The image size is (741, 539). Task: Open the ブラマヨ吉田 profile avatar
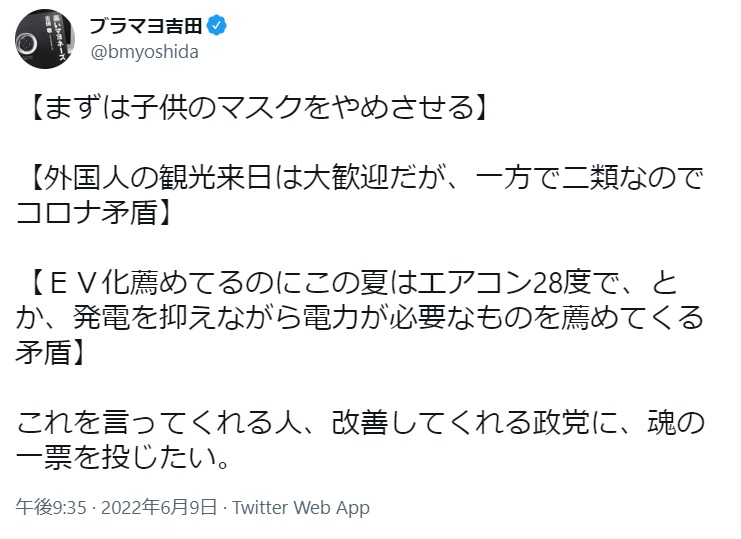45,39
